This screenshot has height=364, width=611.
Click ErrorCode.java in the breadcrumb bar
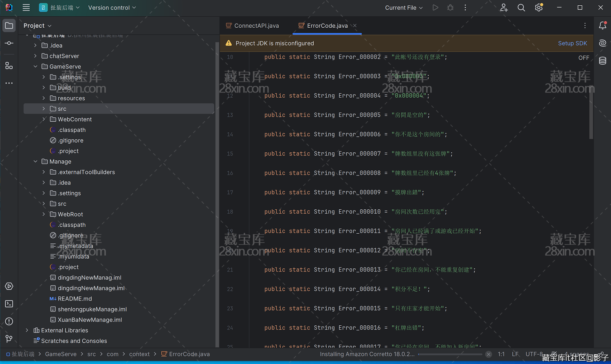185,354
